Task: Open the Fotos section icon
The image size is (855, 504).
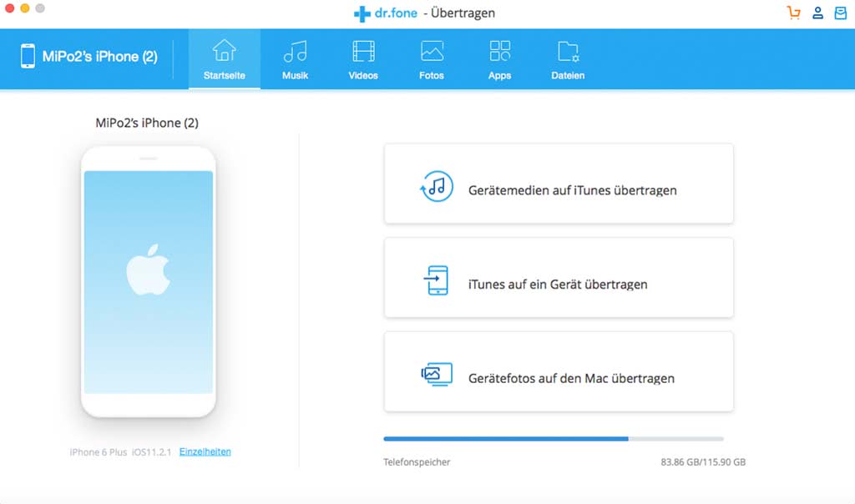Action: pyautogui.click(x=431, y=52)
